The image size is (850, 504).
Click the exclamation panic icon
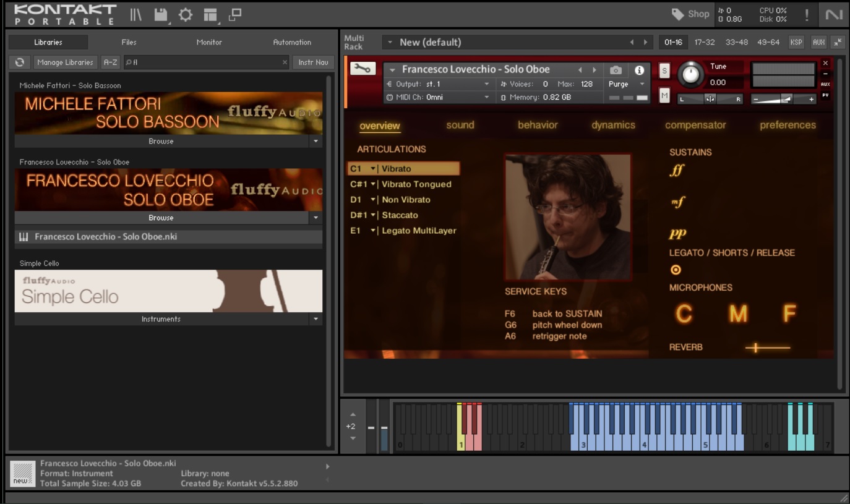point(807,15)
